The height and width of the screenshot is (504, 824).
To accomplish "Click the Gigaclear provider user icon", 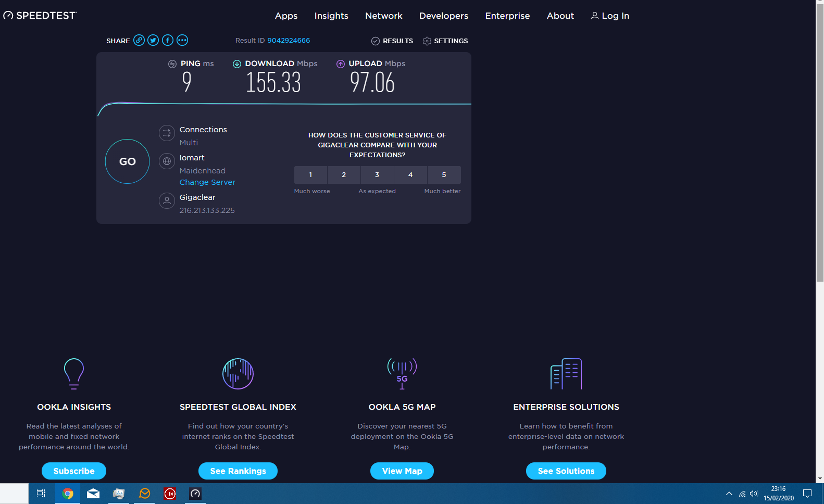I will tap(167, 200).
